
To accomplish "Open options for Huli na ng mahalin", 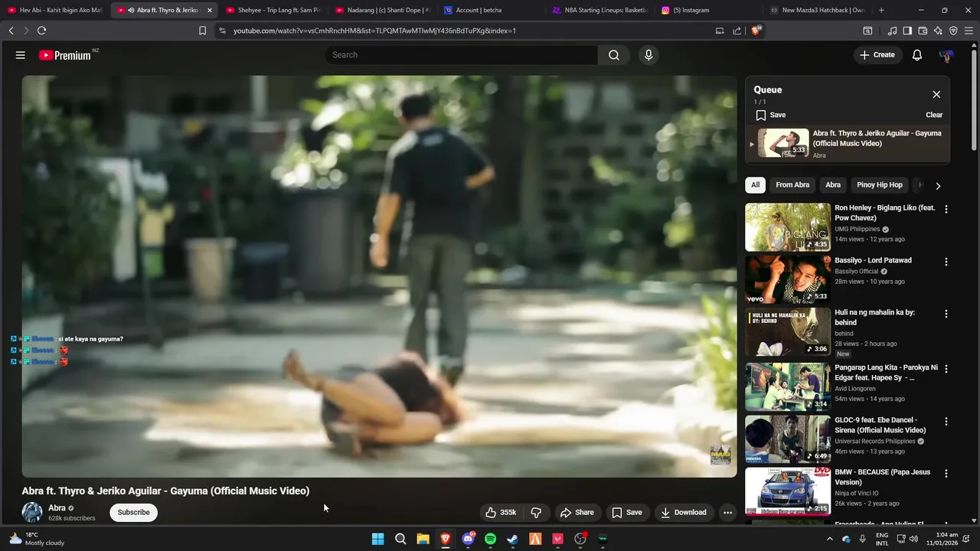I will tap(946, 314).
